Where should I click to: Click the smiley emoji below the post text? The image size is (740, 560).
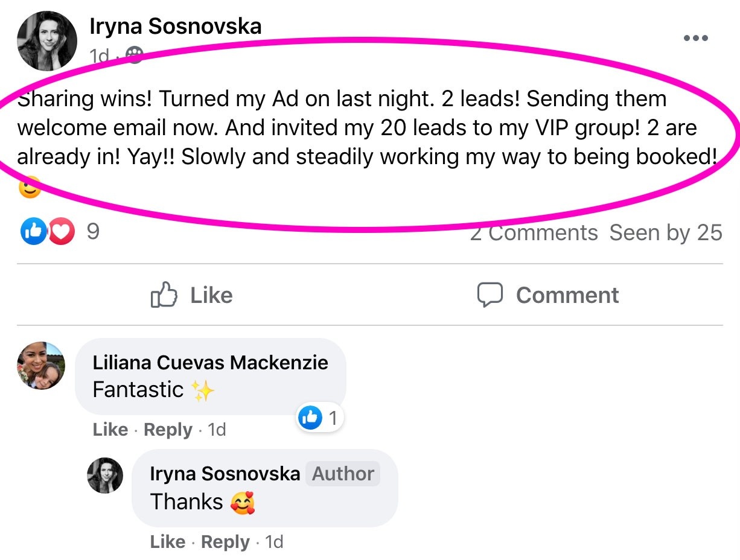coord(29,188)
